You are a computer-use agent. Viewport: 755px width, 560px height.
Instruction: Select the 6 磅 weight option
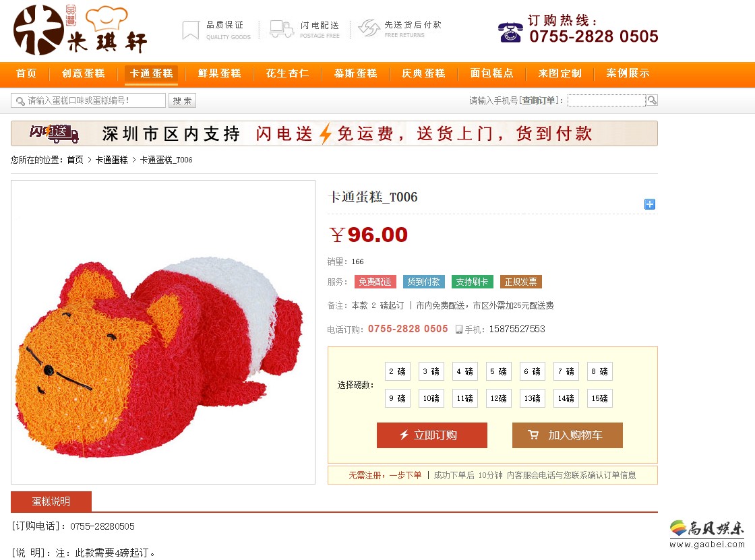tap(532, 371)
